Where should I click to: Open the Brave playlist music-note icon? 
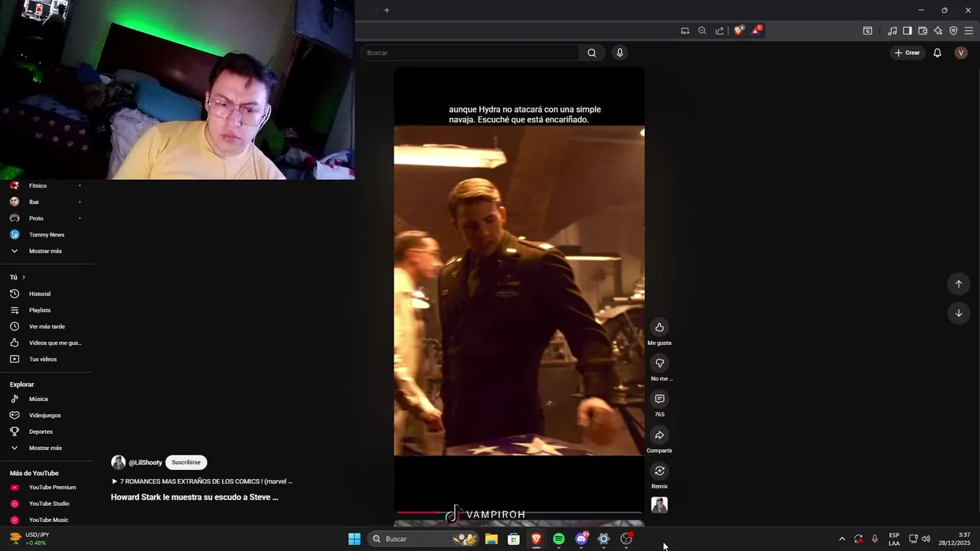[x=892, y=31]
